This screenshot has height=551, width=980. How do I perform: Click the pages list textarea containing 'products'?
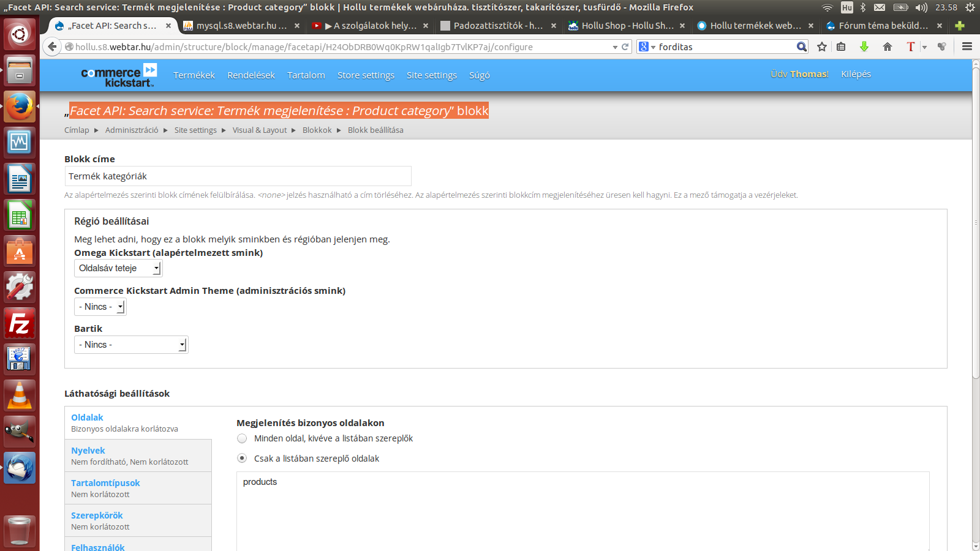pos(583,511)
